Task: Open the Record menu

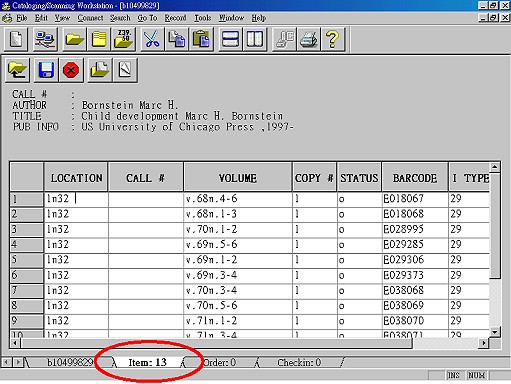Action: [175, 18]
